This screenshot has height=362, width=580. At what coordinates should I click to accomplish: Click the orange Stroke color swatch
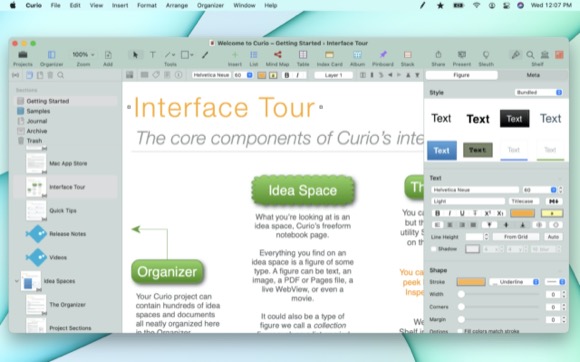(471, 282)
